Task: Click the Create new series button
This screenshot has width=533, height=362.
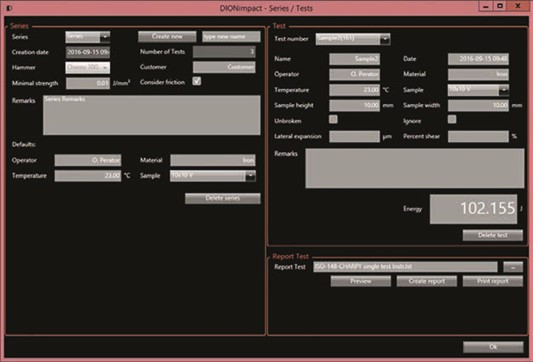Action: pos(167,36)
